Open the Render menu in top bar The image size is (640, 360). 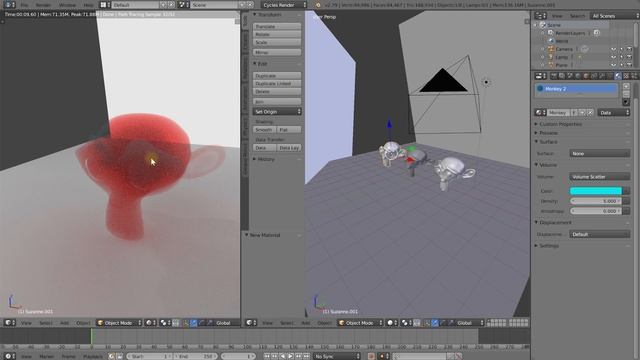(44, 5)
